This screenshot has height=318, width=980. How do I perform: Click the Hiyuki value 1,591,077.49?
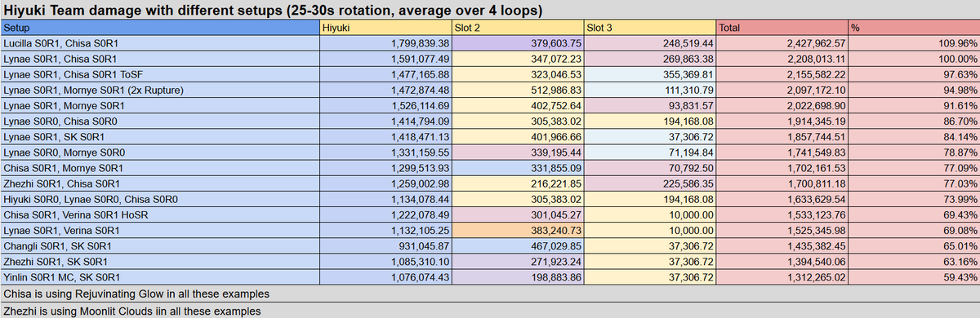(385, 59)
